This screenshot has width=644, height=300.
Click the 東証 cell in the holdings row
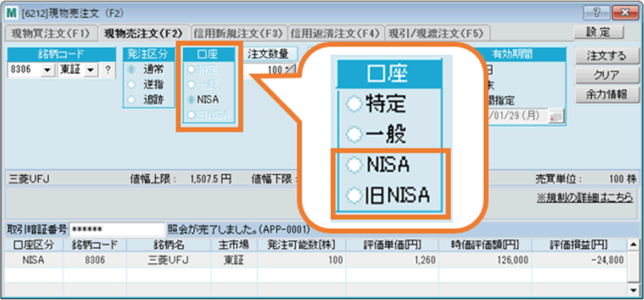tap(235, 260)
